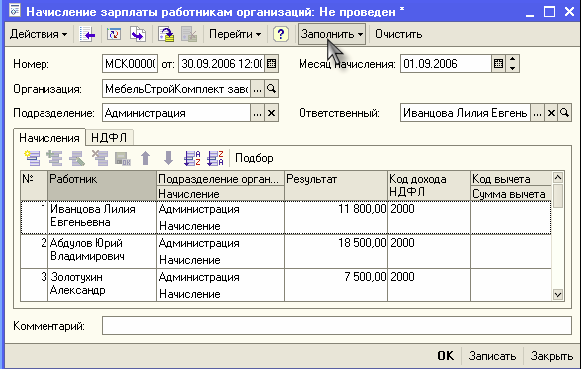The width and height of the screenshot is (581, 369).
Task: Increase Месяц начисления with the up spinner
Action: click(512, 59)
